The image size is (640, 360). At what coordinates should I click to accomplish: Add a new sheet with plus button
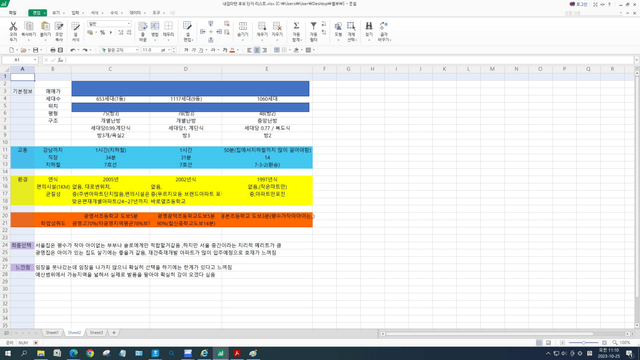[114, 333]
